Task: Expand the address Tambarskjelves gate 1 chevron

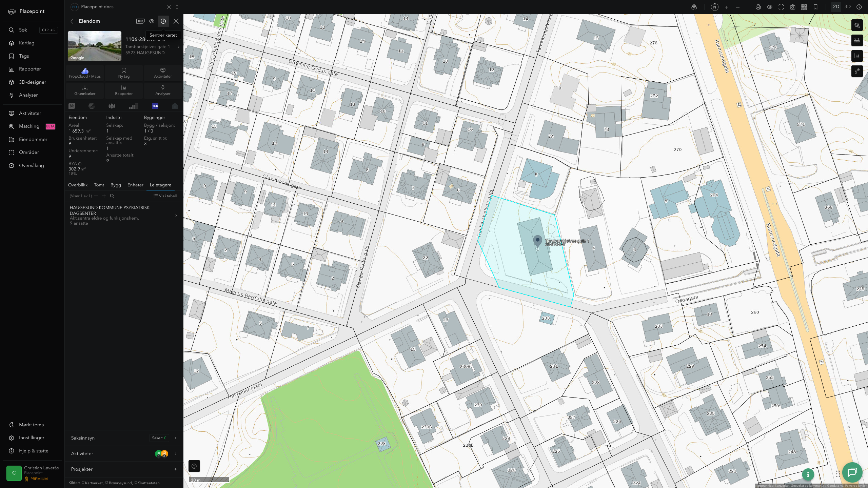Action: (179, 47)
